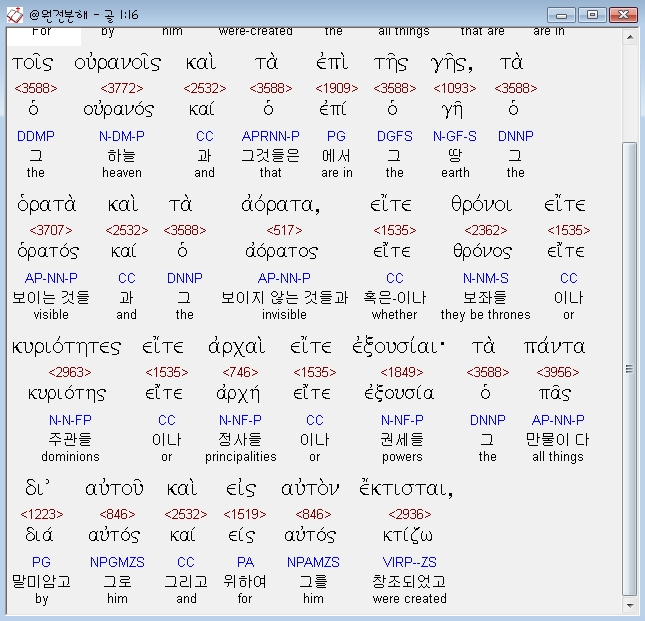Screen dimensions: 645x621
Task: Close the 원전분해 window
Action: (623, 15)
